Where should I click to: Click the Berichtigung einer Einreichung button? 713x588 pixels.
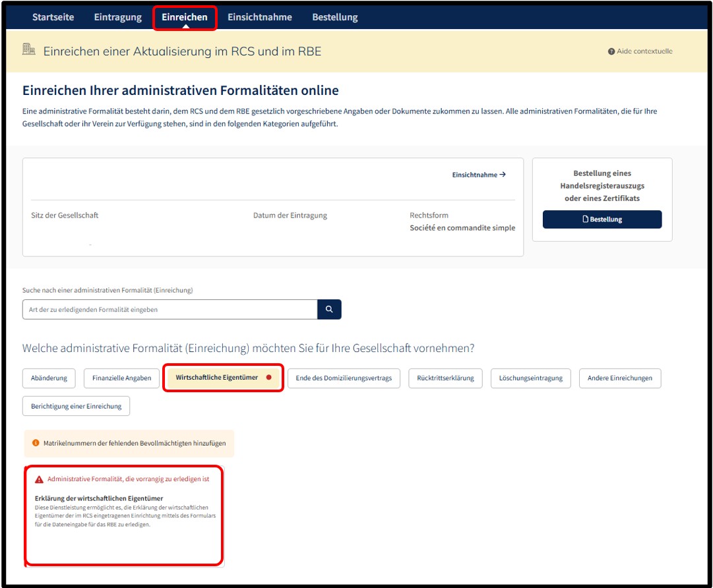coord(77,406)
